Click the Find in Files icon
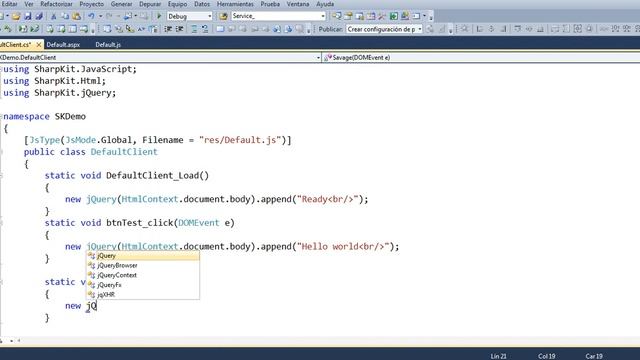The image size is (640, 360). tap(223, 16)
